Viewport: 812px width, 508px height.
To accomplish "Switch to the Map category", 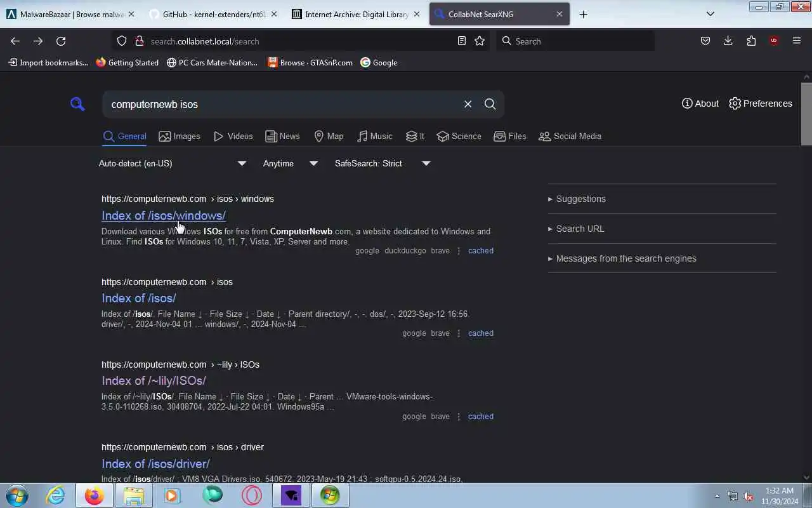I will coord(329,136).
